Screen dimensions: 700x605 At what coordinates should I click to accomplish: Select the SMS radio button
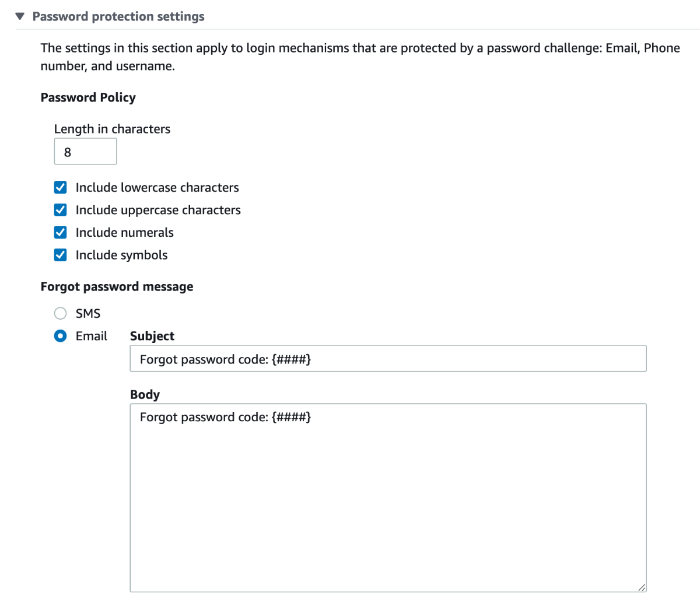click(x=60, y=313)
